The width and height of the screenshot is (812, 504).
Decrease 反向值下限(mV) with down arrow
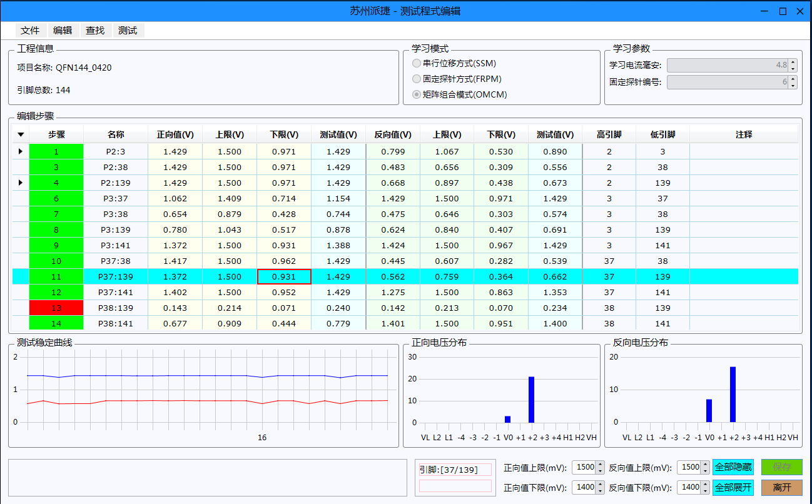click(706, 491)
